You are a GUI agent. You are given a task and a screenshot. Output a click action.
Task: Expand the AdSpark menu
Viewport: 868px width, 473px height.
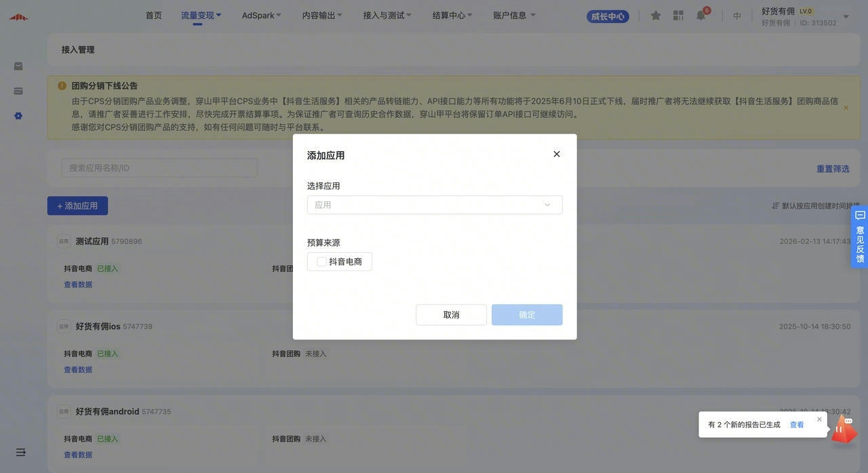(261, 15)
